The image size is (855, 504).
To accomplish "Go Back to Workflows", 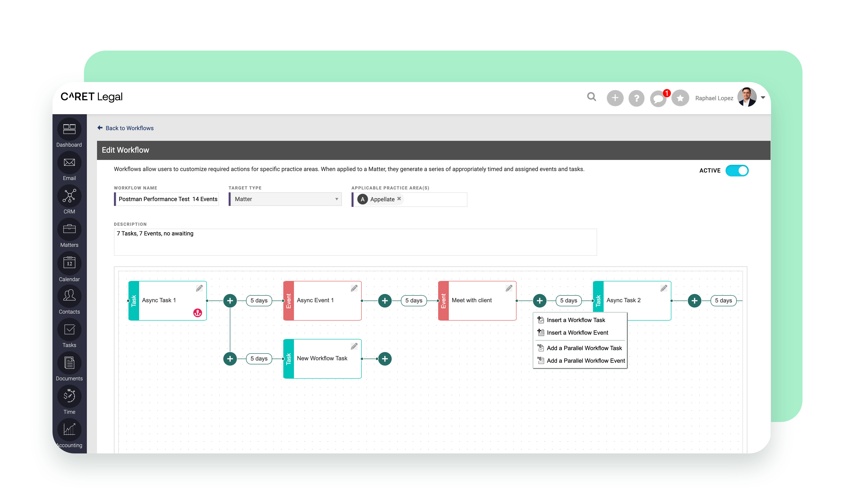I will 126,128.
